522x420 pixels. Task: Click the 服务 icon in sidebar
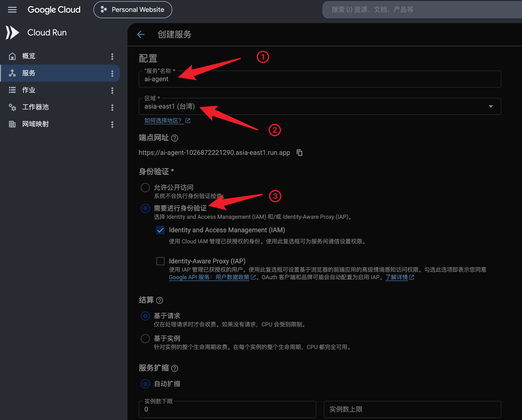point(12,73)
